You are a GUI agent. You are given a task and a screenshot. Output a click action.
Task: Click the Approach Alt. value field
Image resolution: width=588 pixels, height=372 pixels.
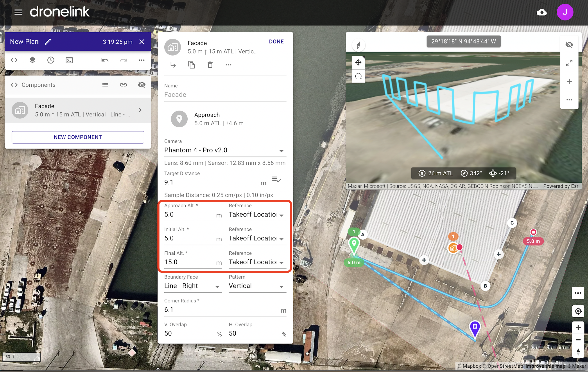193,215
